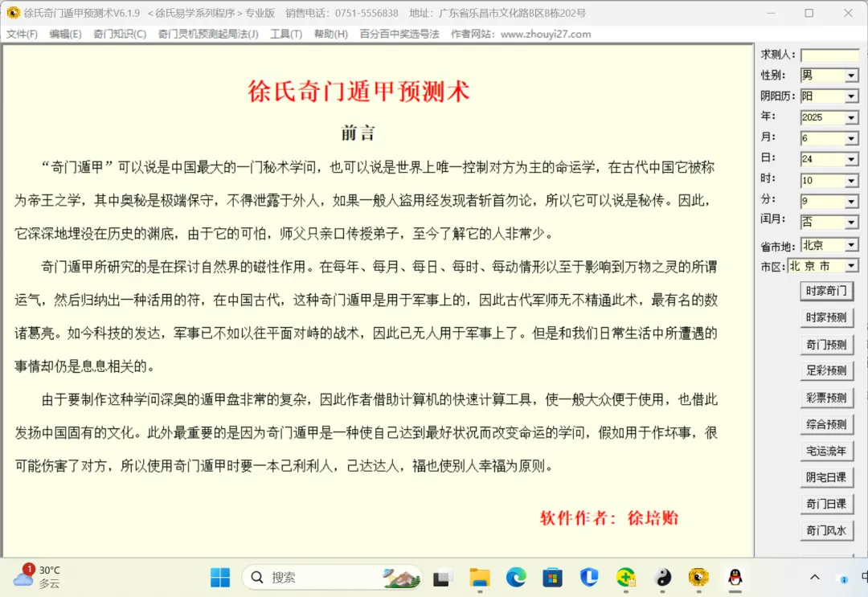Open the QQ penguin app on taskbar
The width and height of the screenshot is (868, 597).
pos(735,577)
